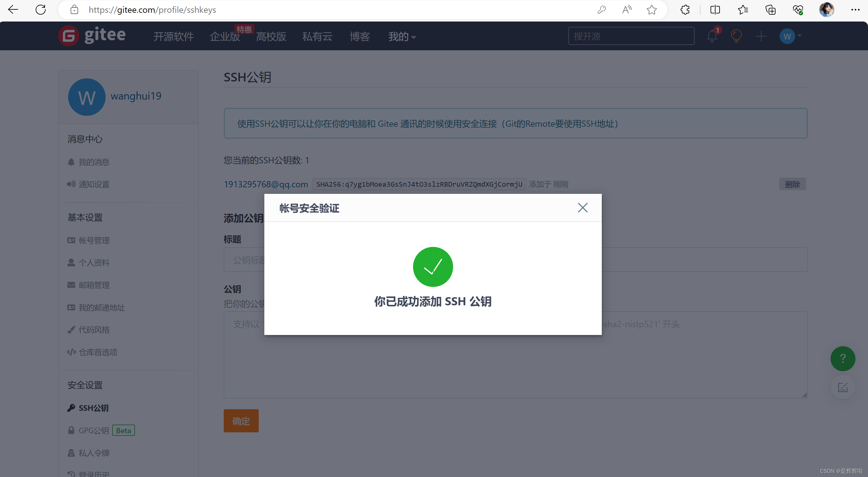Refresh the browser page

[x=40, y=10]
